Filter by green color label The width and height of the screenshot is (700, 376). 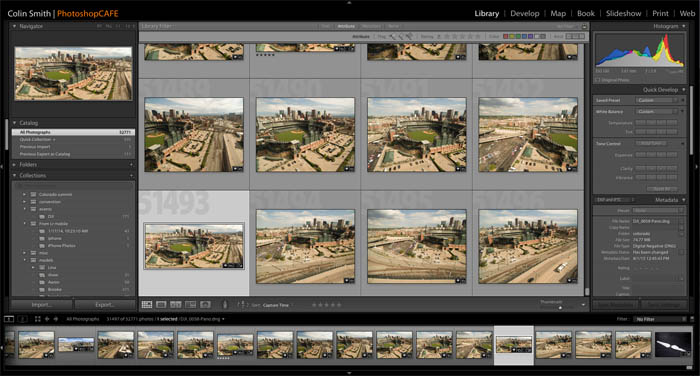click(x=518, y=37)
